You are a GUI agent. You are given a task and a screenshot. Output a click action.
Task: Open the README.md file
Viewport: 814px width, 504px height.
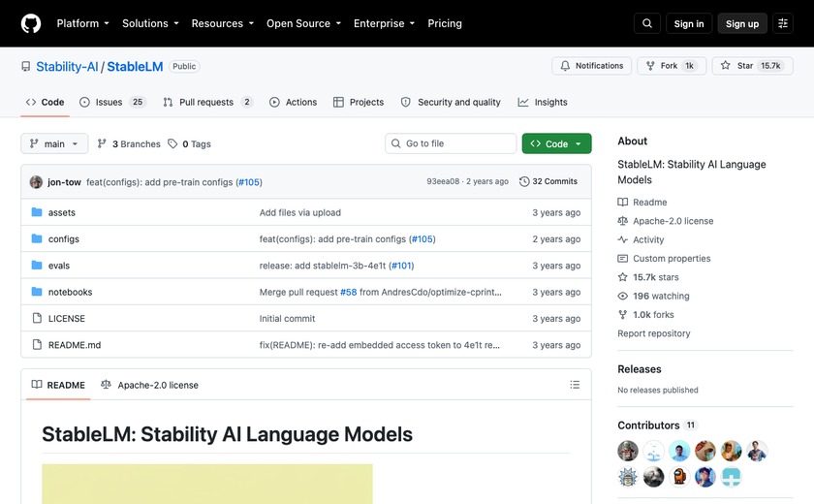(75, 345)
